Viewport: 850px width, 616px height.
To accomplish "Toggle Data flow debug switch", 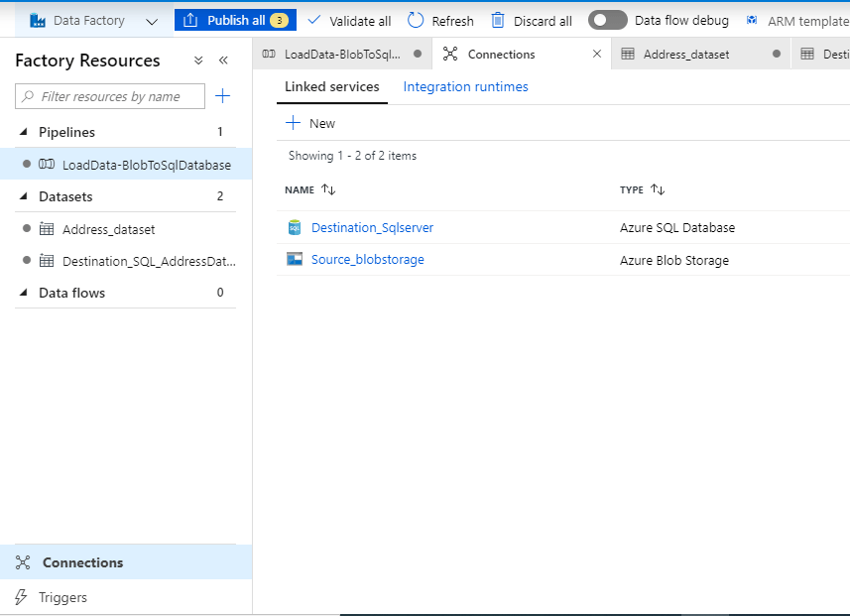I will [x=608, y=20].
